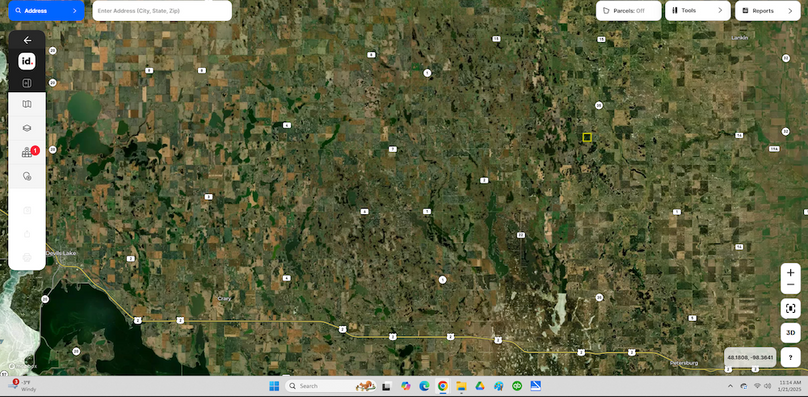The width and height of the screenshot is (808, 397).
Task: Click the greyed print icon in sidebar
Action: [x=27, y=257]
